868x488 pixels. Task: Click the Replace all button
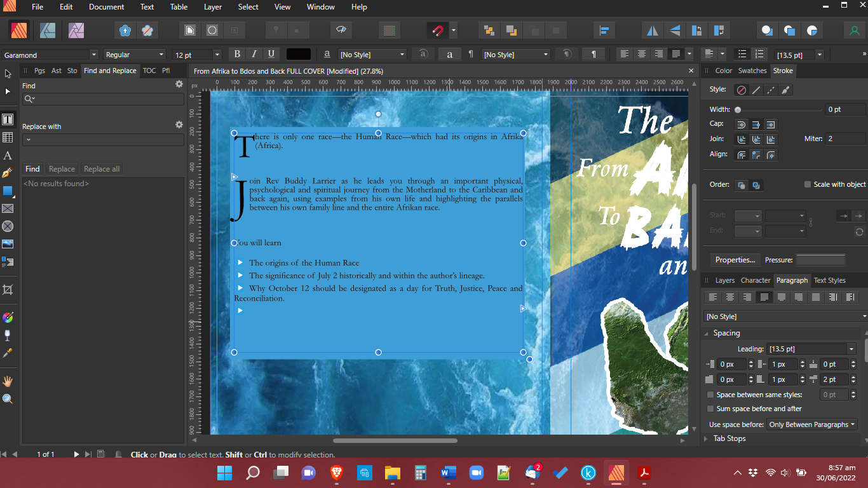point(101,168)
